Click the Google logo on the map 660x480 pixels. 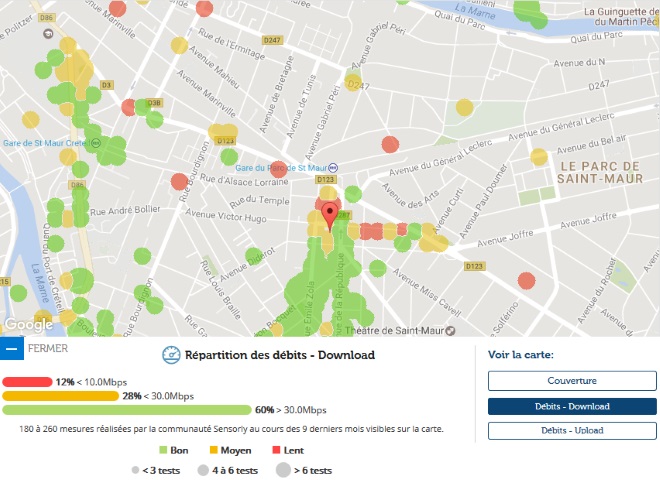point(28,324)
